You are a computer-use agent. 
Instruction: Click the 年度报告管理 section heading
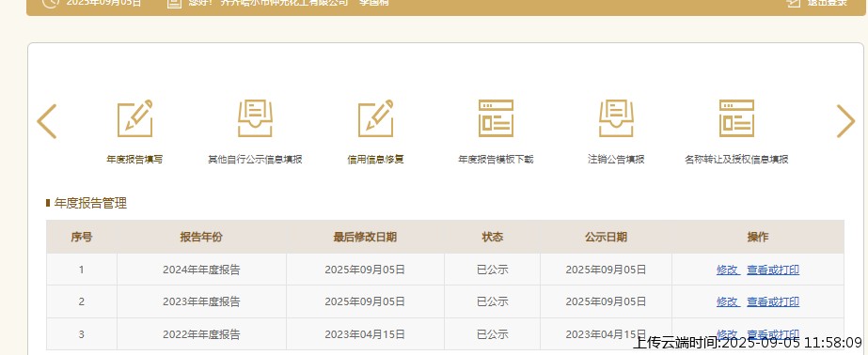(90, 203)
